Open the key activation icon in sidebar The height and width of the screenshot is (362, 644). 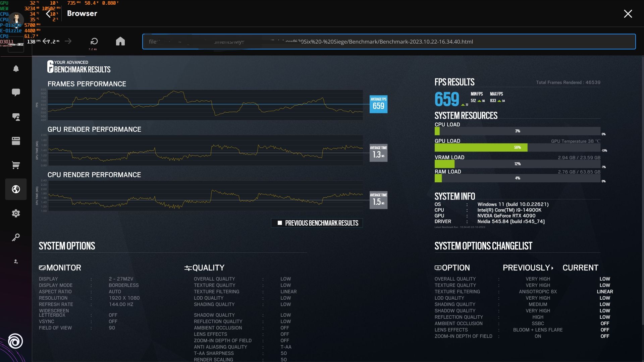[16, 237]
